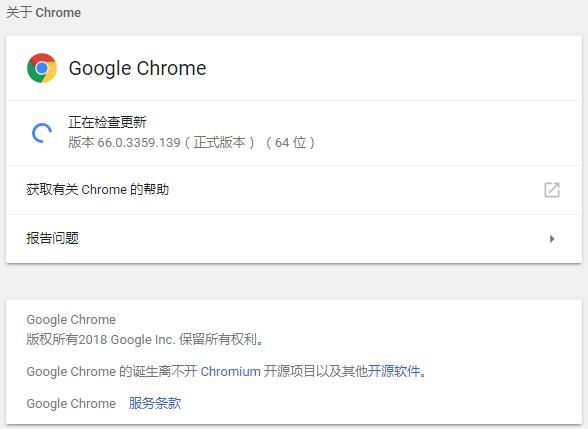Open the 服务条款 link
Screen dimensions: 588x429
[x=155, y=404]
